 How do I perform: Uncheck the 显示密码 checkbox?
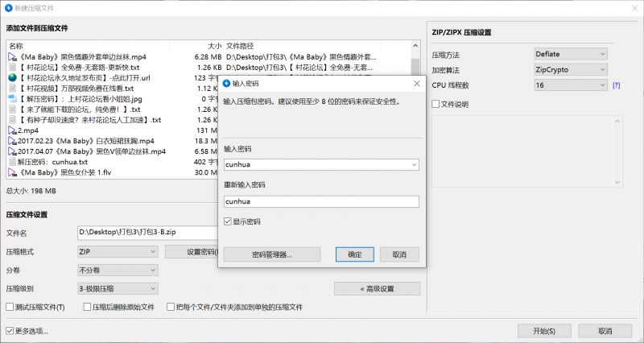228,221
